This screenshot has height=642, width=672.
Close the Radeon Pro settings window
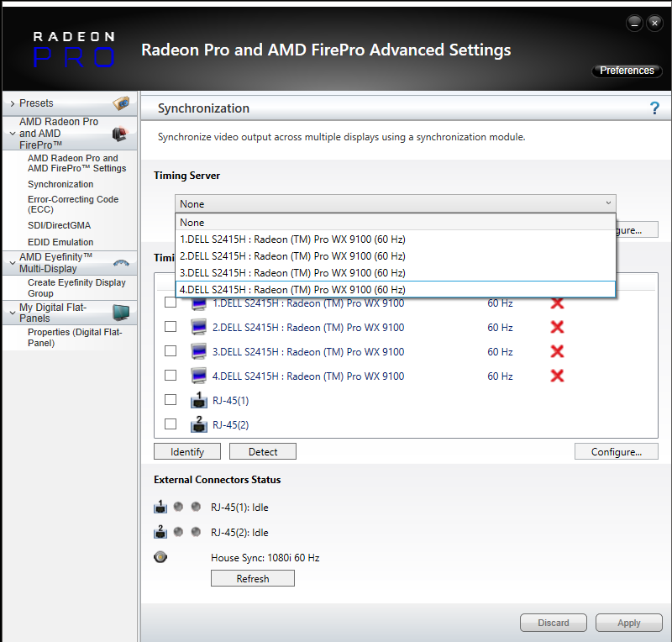(x=654, y=24)
